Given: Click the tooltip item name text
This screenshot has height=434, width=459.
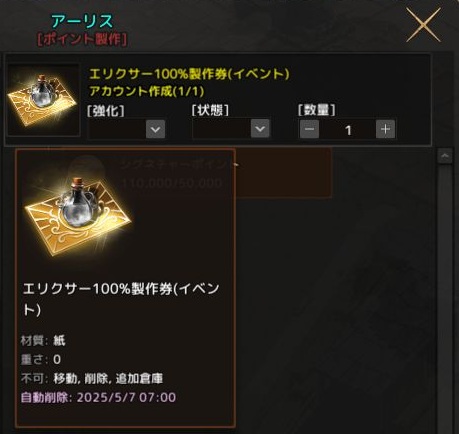Looking at the screenshot, I should pos(121,299).
